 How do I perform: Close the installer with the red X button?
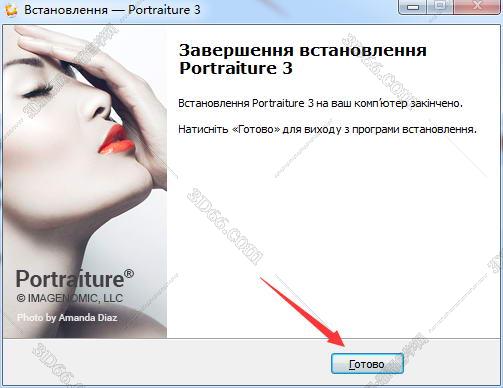477,7
